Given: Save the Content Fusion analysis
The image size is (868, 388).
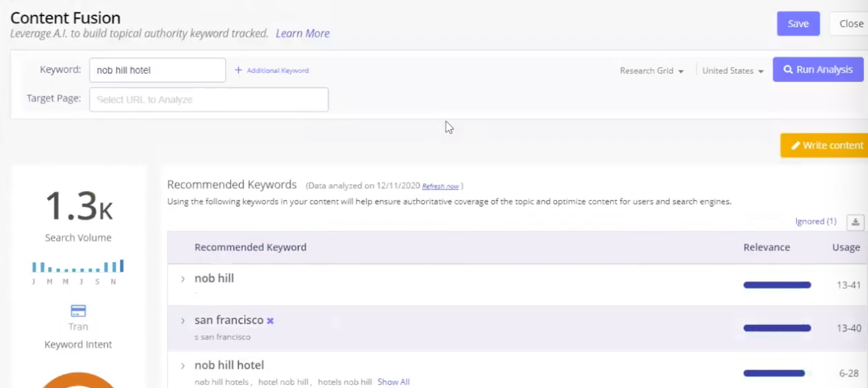Looking at the screenshot, I should pos(798,23).
